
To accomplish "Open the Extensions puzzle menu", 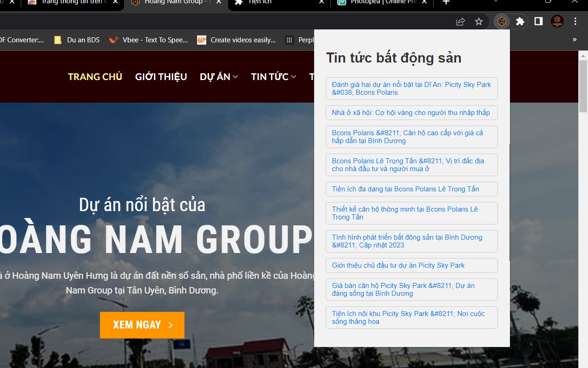I will click(520, 21).
